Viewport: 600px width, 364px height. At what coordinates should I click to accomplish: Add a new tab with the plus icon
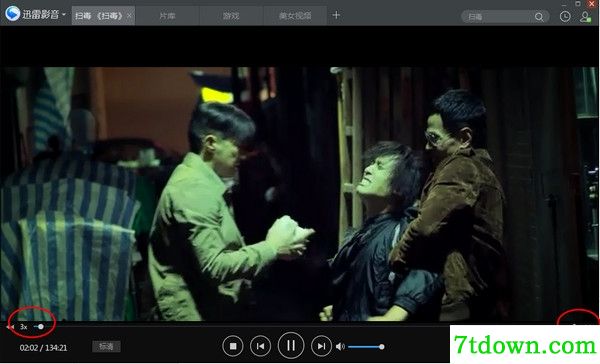coord(336,15)
